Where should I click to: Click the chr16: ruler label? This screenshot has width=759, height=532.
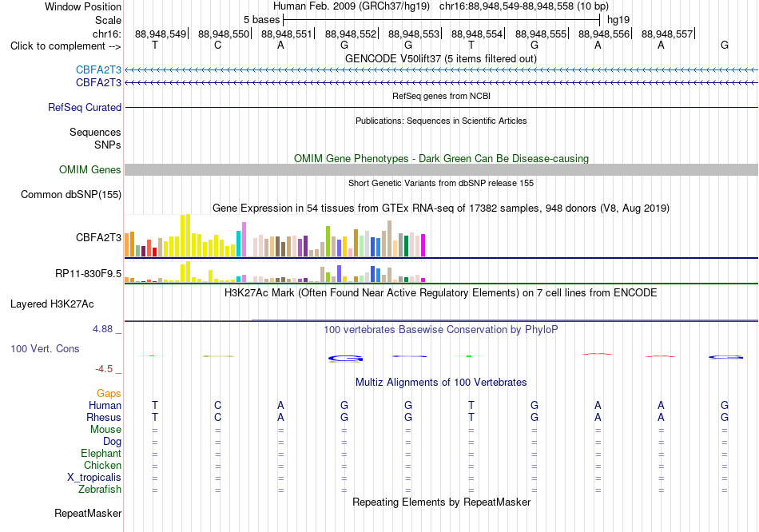point(106,34)
